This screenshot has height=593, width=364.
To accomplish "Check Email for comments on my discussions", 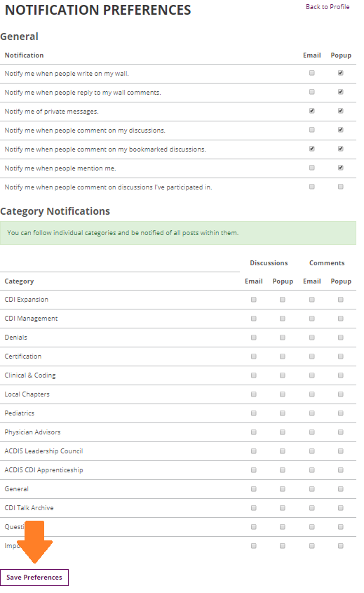I will [312, 130].
